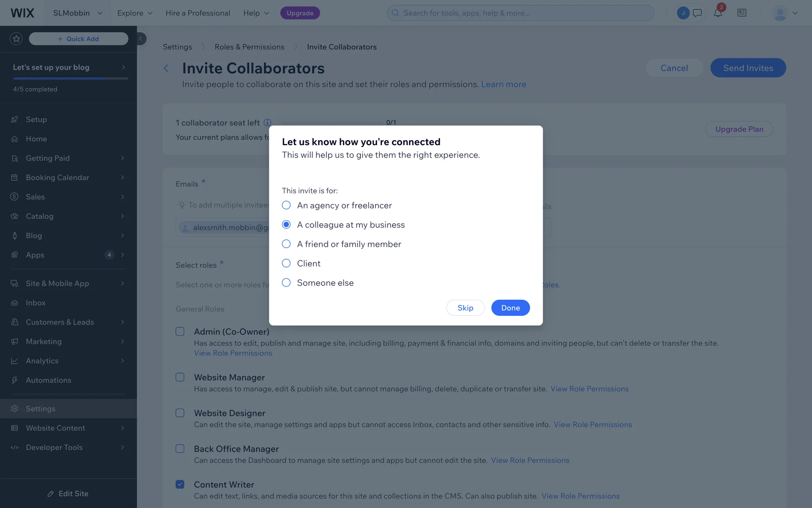Open the chat messages icon in header

pos(697,13)
